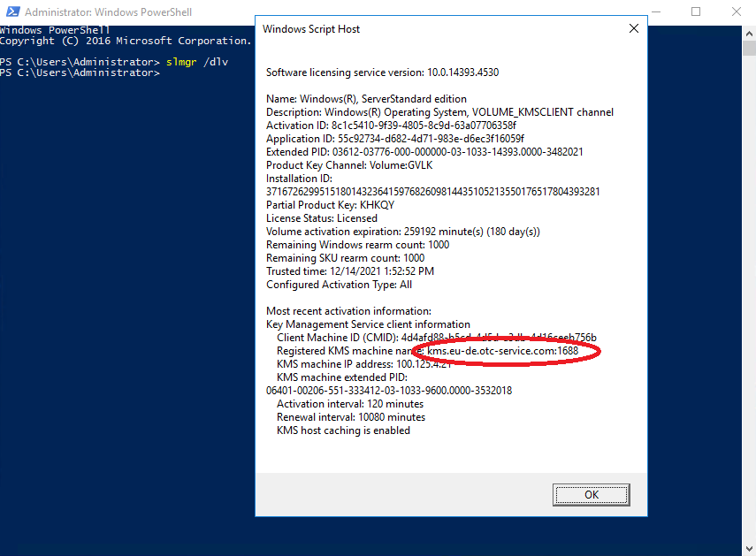The image size is (756, 556).
Task: Click Renewal interval: 10080 minutes
Action: point(351,416)
